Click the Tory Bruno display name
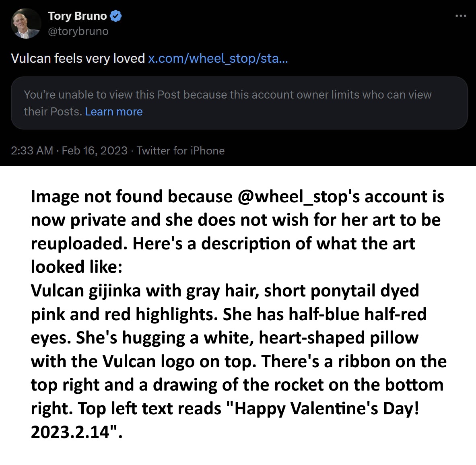476x465 pixels. coord(77,16)
